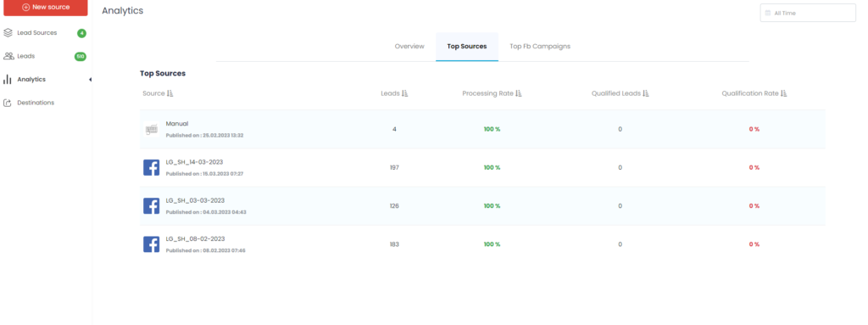The image size is (868, 325).
Task: Click leads count 4 for Manual
Action: [394, 129]
